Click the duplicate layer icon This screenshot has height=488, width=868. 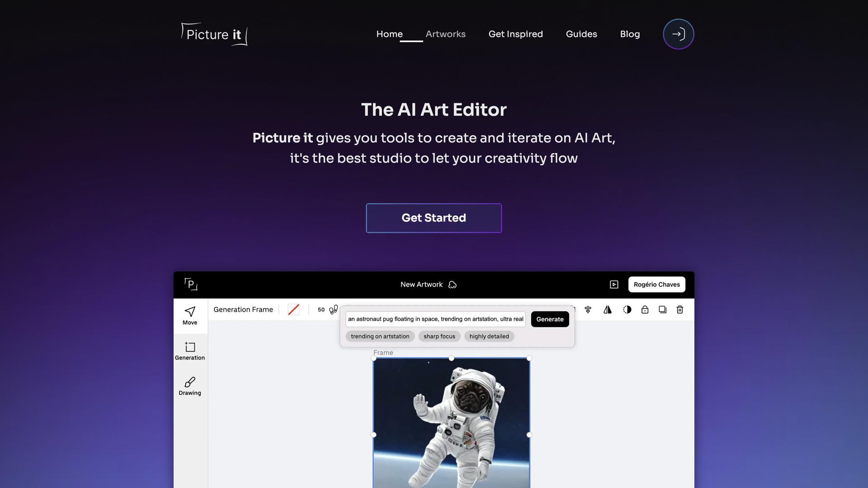tap(662, 310)
